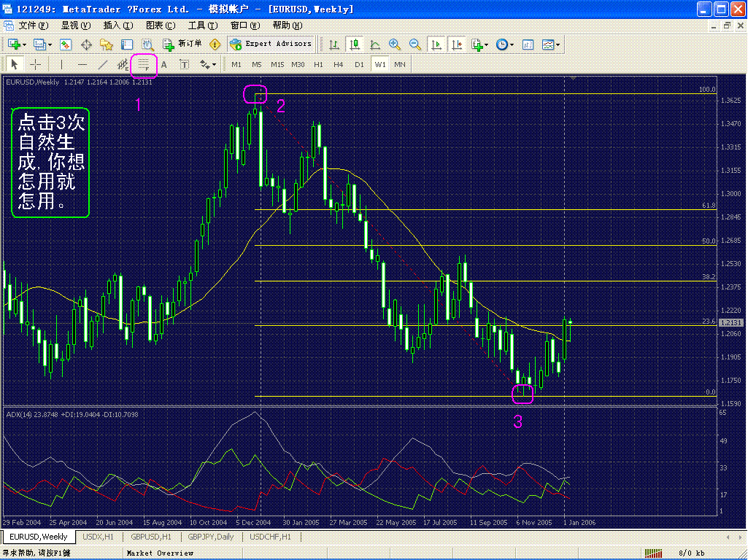Pick the vertical line drawing tool
Image resolution: width=748 pixels, height=560 pixels.
coord(62,65)
